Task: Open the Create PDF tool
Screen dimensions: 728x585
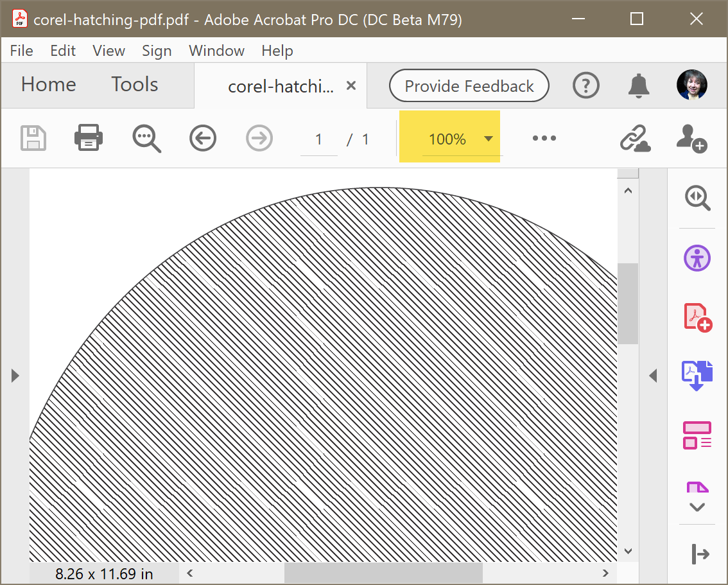Action: click(x=697, y=317)
